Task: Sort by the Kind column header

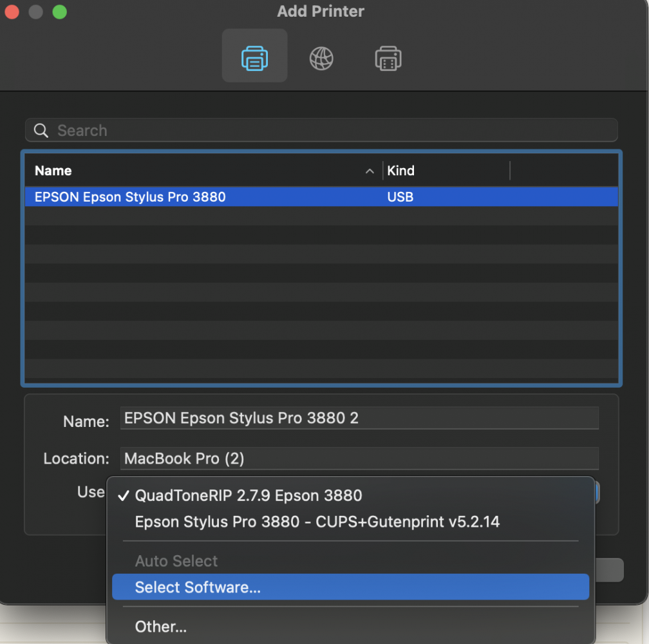Action: (x=400, y=171)
